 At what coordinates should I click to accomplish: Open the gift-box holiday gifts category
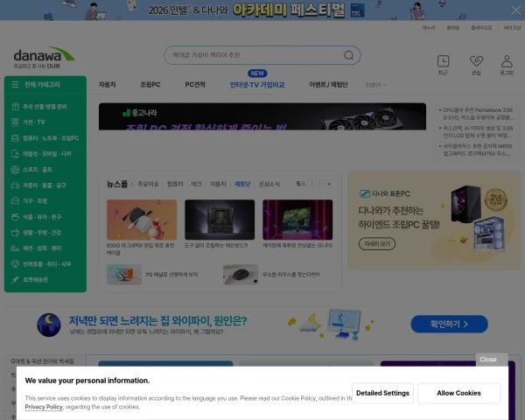15,107
